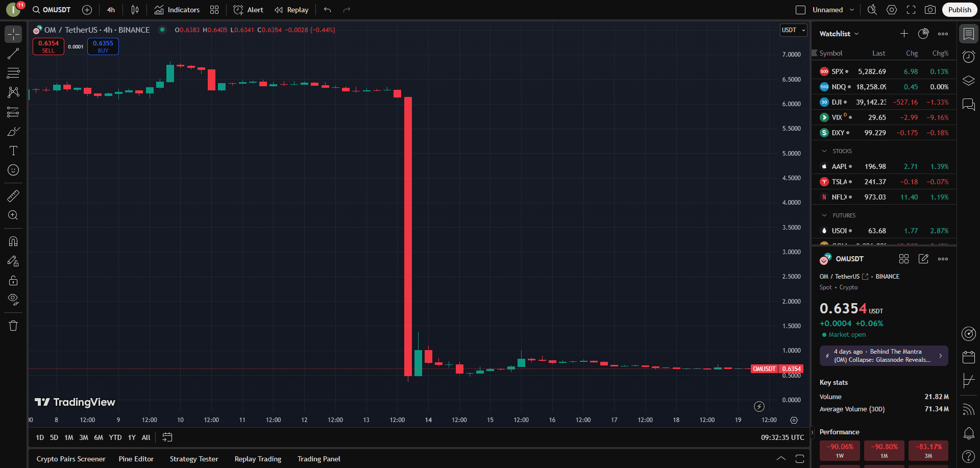This screenshot has height=468, width=980.
Task: Publish the chart idea
Action: pyautogui.click(x=960, y=10)
